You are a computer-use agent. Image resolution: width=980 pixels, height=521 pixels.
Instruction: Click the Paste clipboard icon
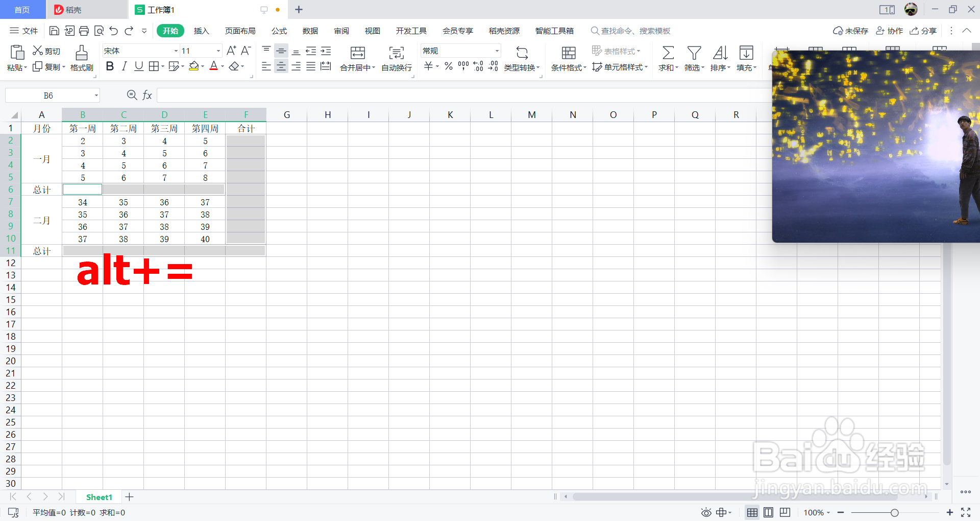[x=17, y=52]
